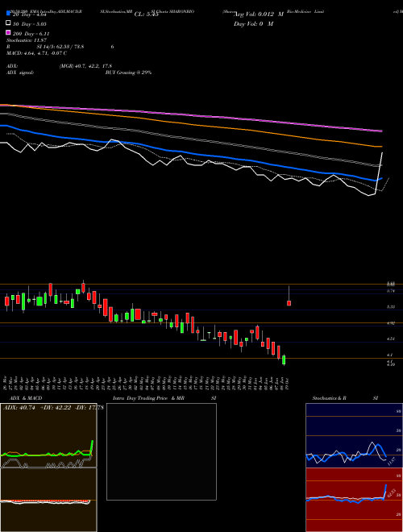Screen dimensions: 403x532
Task: Click the white 50 Day legend swatch
Action: tap(8, 23)
